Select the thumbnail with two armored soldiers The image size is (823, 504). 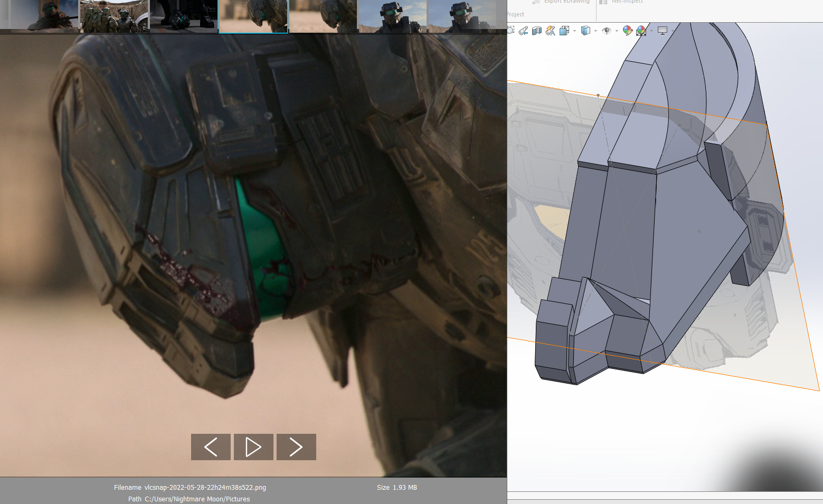(x=114, y=16)
